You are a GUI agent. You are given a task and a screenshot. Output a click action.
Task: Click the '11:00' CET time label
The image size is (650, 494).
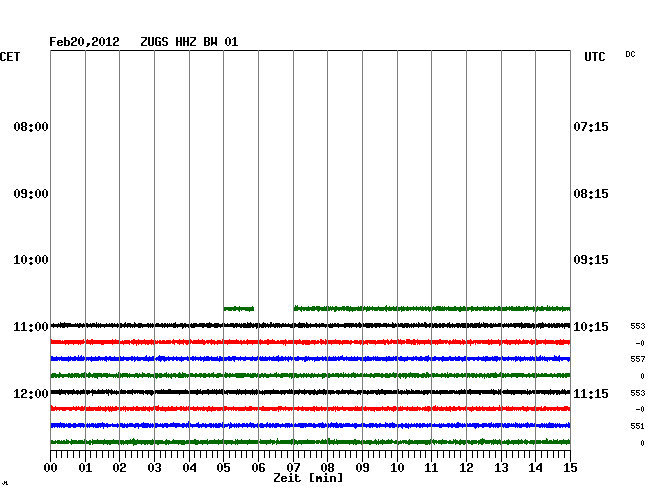(x=31, y=327)
